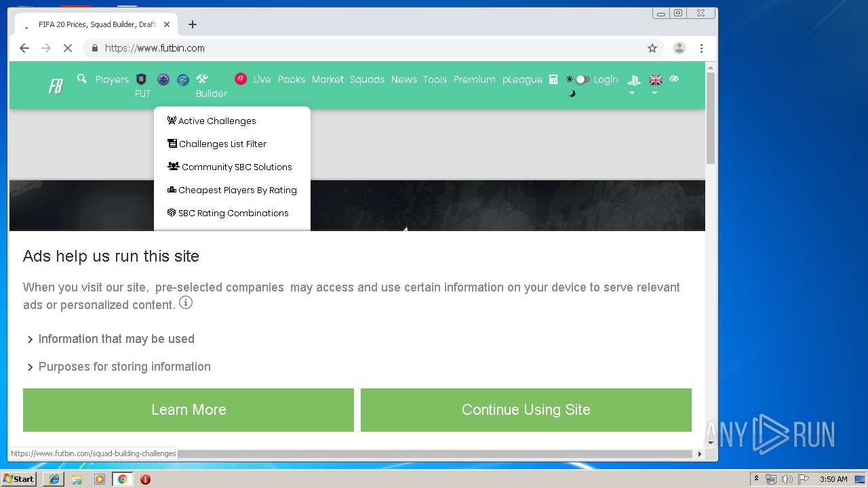The image size is (868, 488).
Task: Bookmark this page with star icon
Action: [652, 48]
